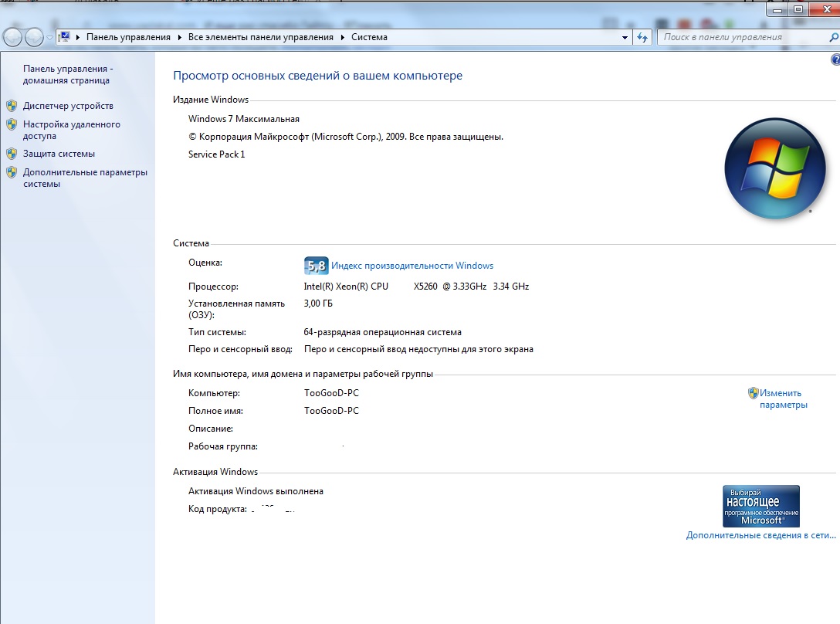Click the genuine Microsoft software badge
Viewport: 840px width, 624px height.
760,506
